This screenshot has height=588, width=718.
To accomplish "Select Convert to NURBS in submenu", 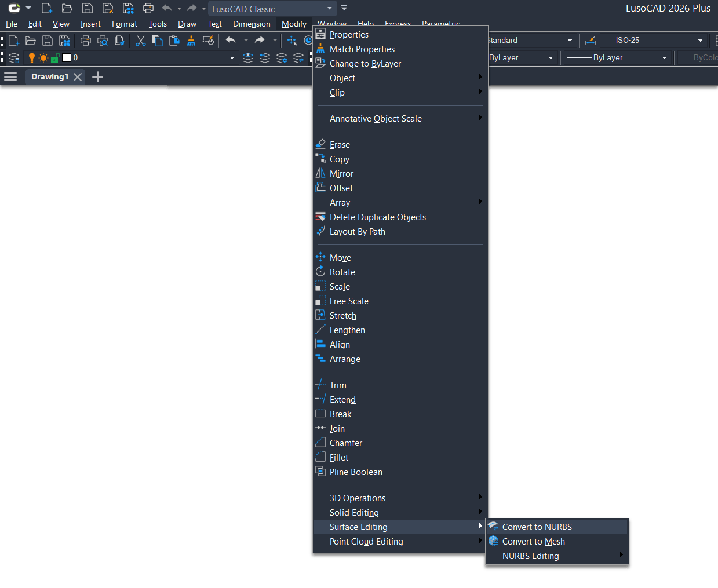I will coord(557,527).
